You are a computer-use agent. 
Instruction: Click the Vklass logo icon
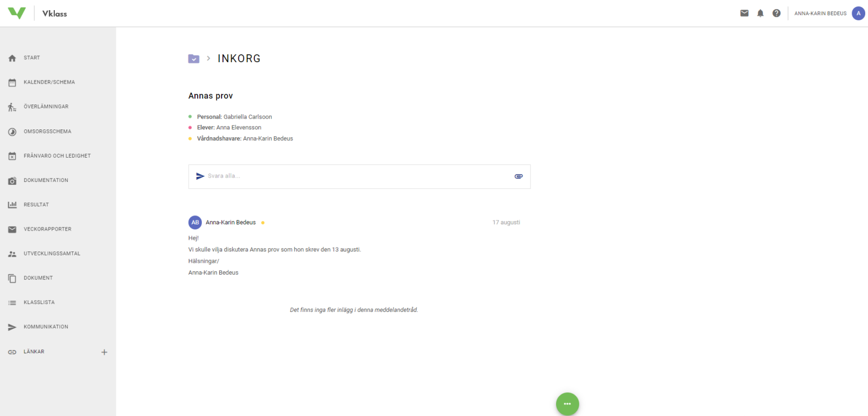tap(17, 13)
